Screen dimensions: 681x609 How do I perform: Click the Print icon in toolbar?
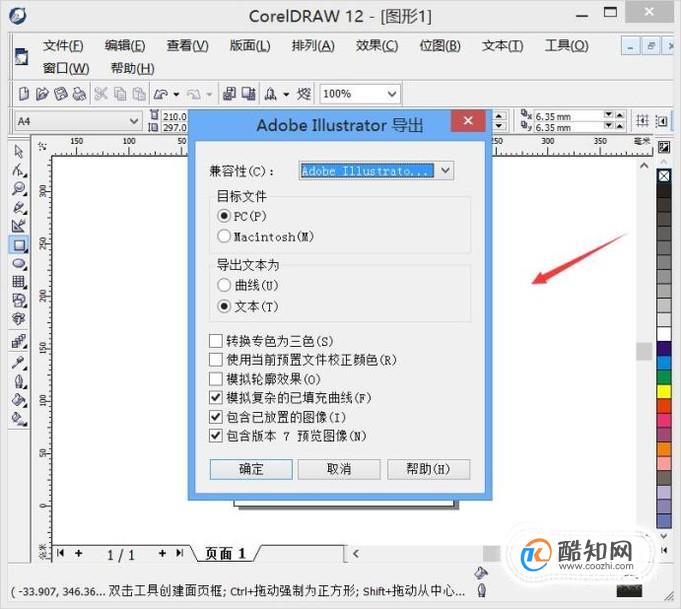(79, 93)
